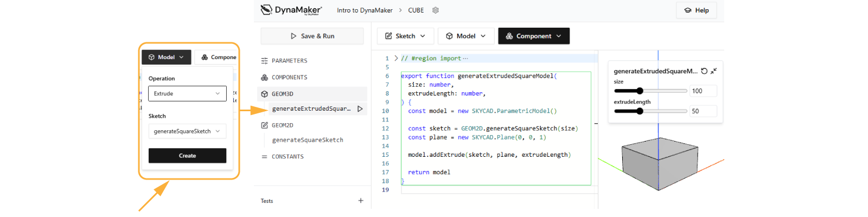The width and height of the screenshot is (868, 217).
Task: Click the Save & Run play icon
Action: (293, 36)
